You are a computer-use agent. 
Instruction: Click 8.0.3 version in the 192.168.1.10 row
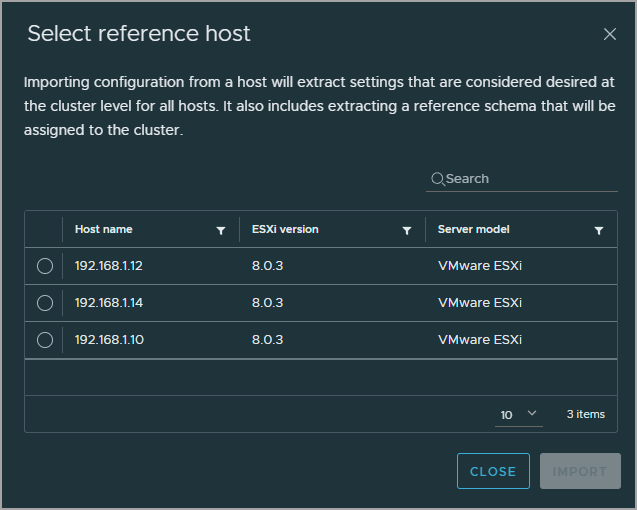tap(267, 340)
